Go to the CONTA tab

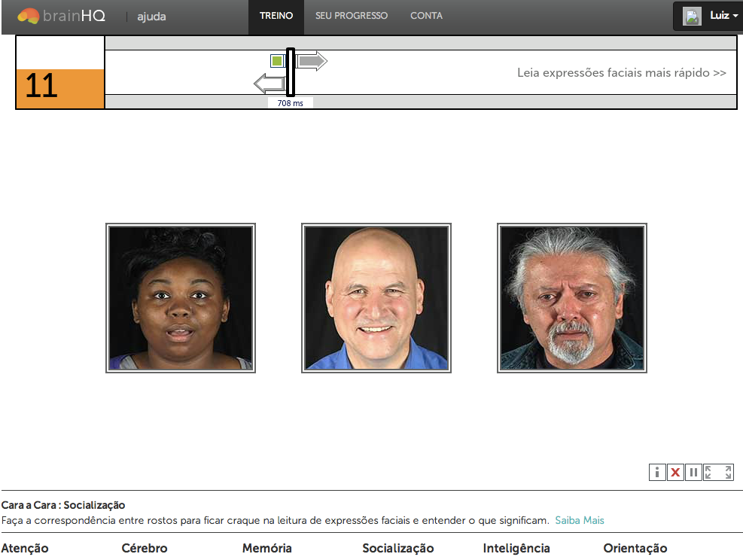pos(426,16)
